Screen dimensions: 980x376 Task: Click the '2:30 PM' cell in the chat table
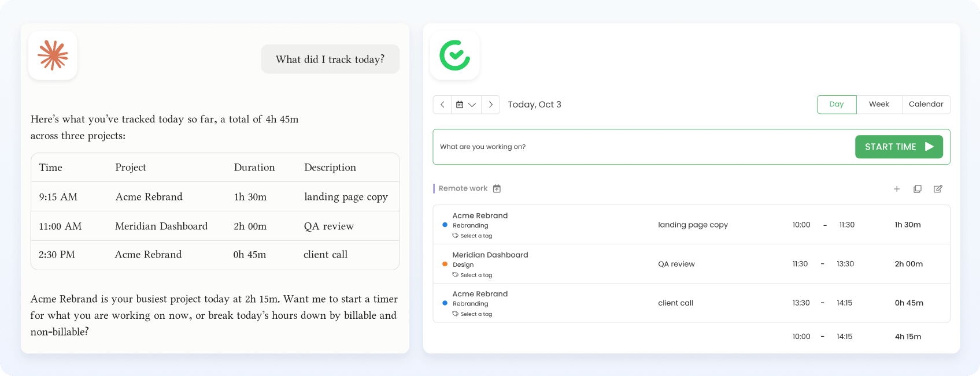[x=57, y=255]
